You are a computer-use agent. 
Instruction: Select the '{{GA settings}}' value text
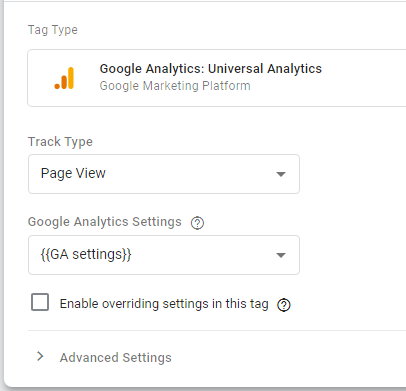pyautogui.click(x=86, y=254)
